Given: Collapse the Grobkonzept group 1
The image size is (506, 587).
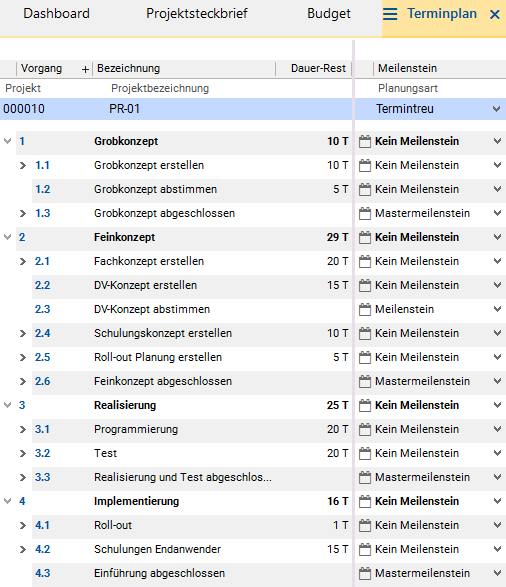Looking at the screenshot, I should pos(7,141).
